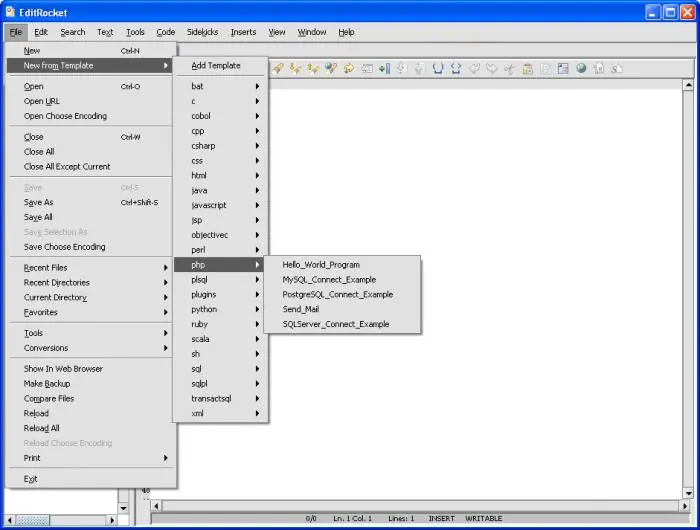Expand the java template submenu
Screen dimensions: 700x530
pos(221,190)
